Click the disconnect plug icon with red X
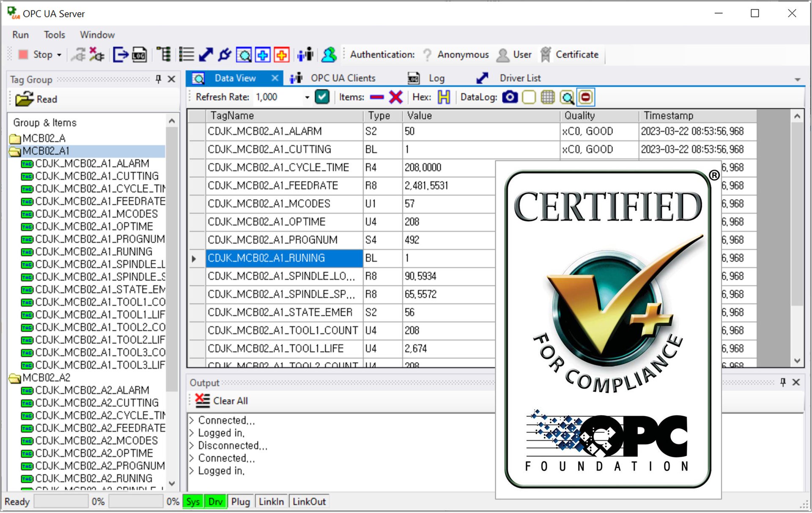The height and width of the screenshot is (513, 812). (x=97, y=55)
